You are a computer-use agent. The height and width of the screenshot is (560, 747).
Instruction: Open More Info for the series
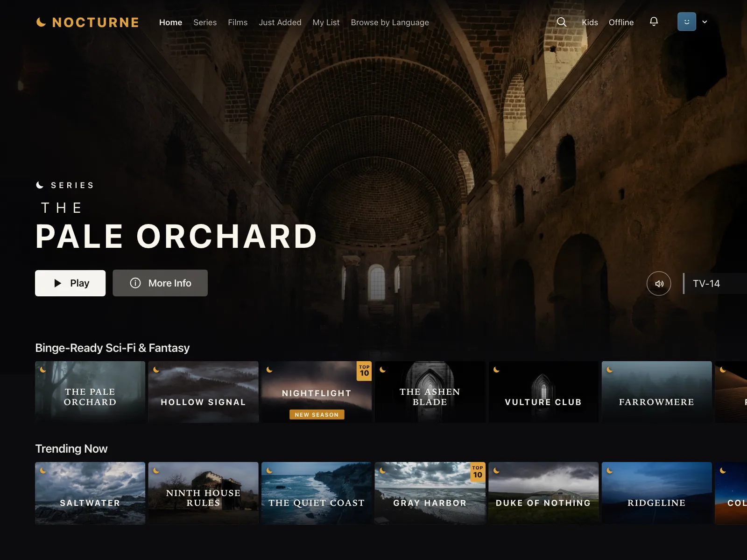[x=160, y=283]
